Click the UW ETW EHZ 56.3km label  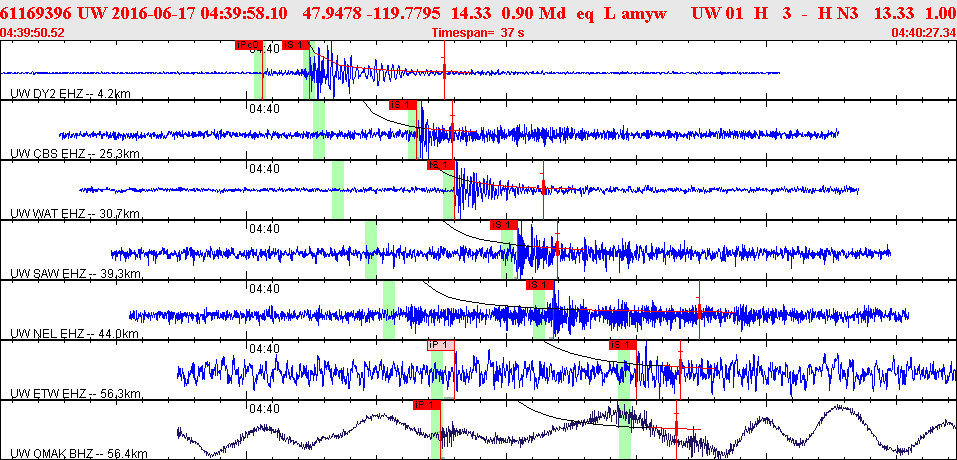(74, 394)
